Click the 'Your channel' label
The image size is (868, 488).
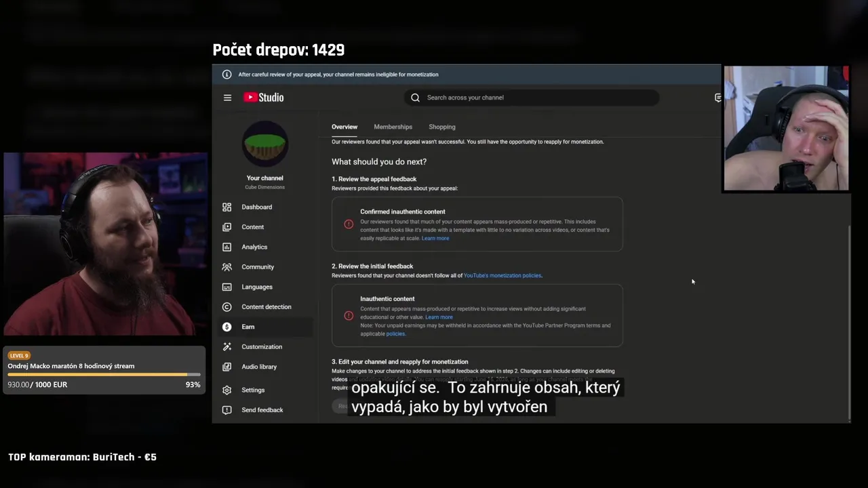(265, 178)
